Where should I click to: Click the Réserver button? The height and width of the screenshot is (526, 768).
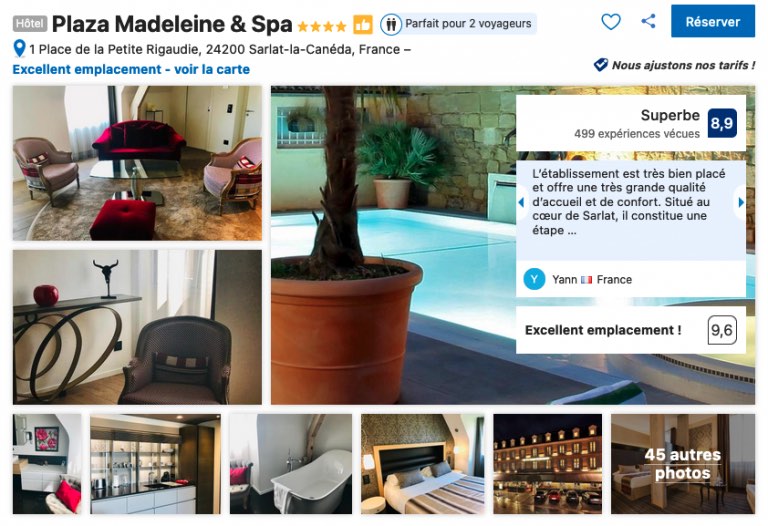[x=713, y=21]
